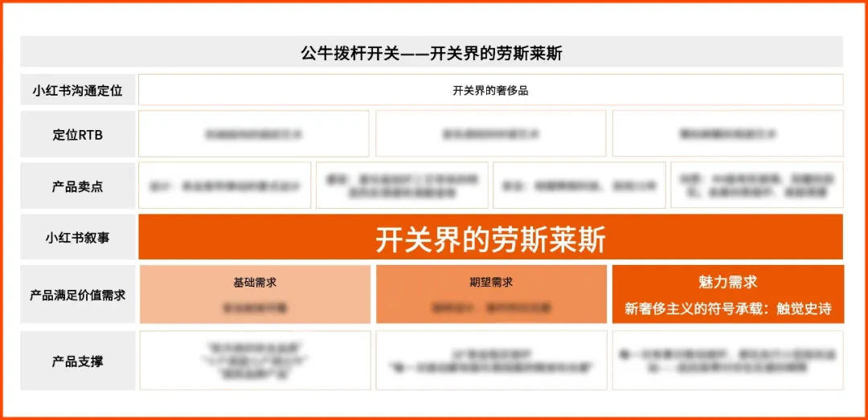Click the light orange 基础需求 block
The height and width of the screenshot is (420, 868).
(x=255, y=295)
